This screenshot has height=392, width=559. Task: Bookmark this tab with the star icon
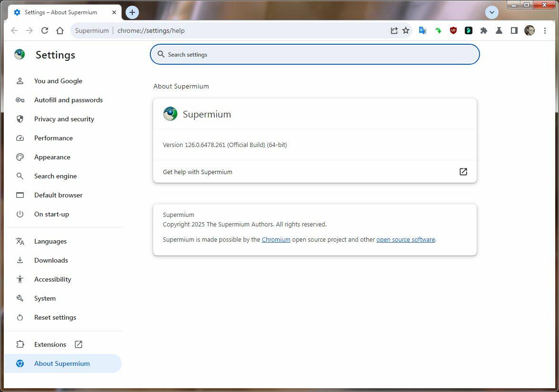click(406, 30)
